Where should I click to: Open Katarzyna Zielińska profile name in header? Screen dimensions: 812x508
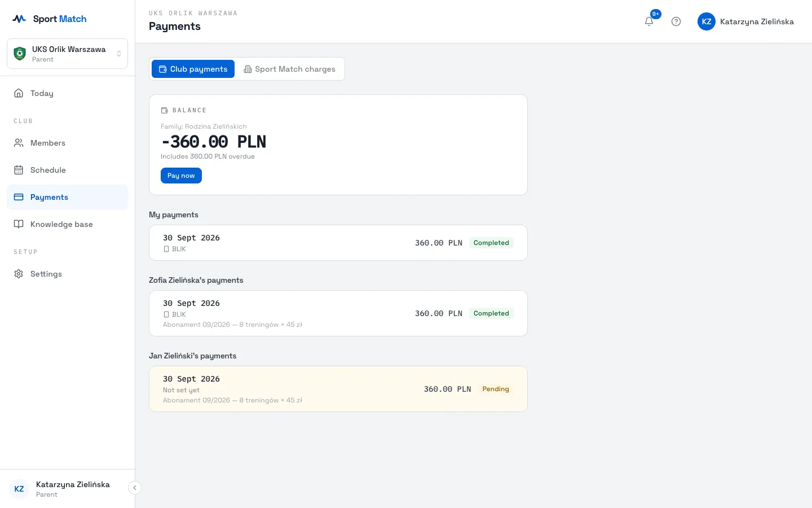(757, 21)
